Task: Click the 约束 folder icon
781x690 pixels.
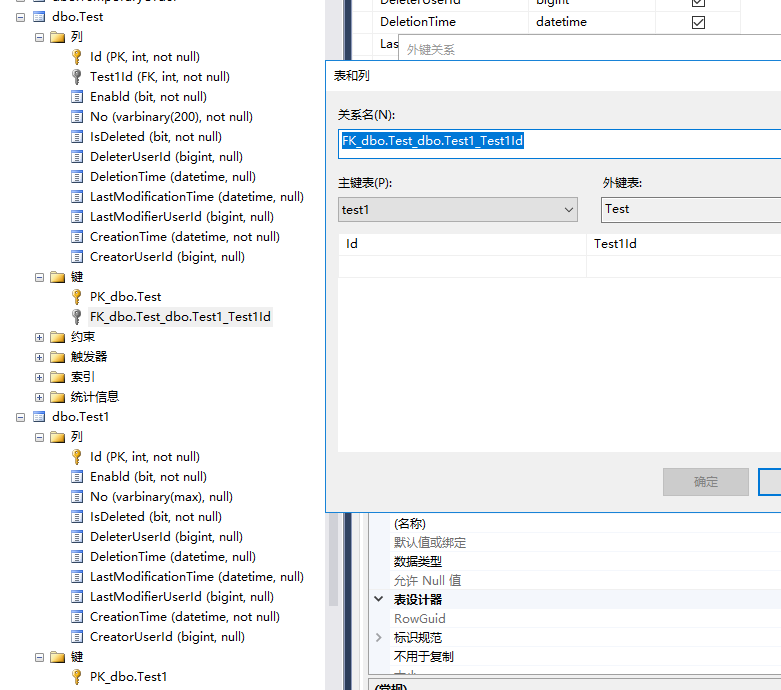Action: pyautogui.click(x=58, y=337)
